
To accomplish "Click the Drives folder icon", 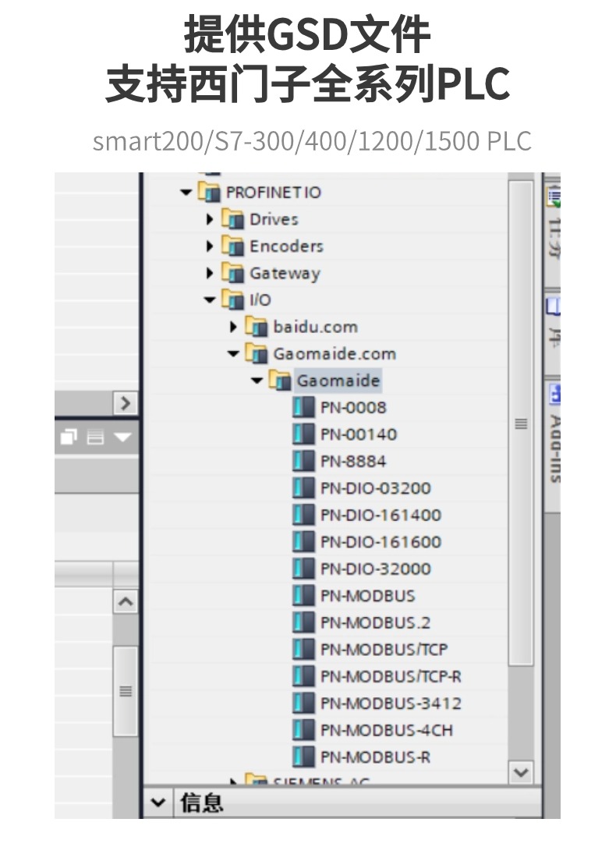I will tap(232, 219).
